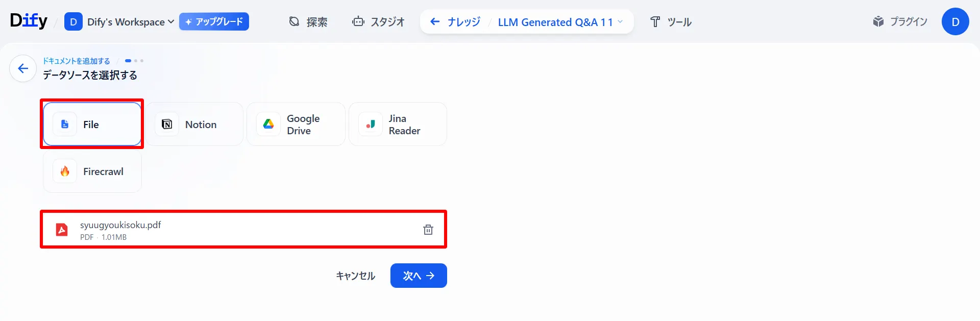The height and width of the screenshot is (321, 980).
Task: Open the スタジオ (Studio) section
Action: click(x=378, y=21)
